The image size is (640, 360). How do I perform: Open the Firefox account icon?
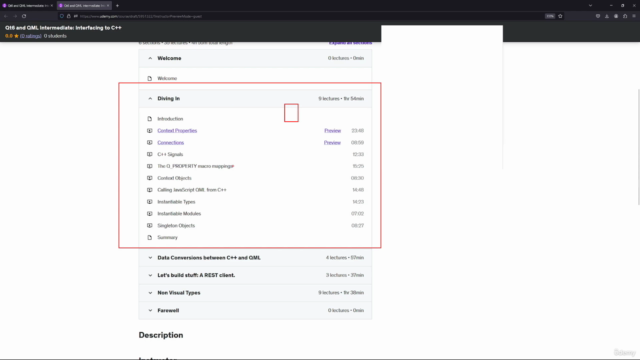pyautogui.click(x=616, y=16)
